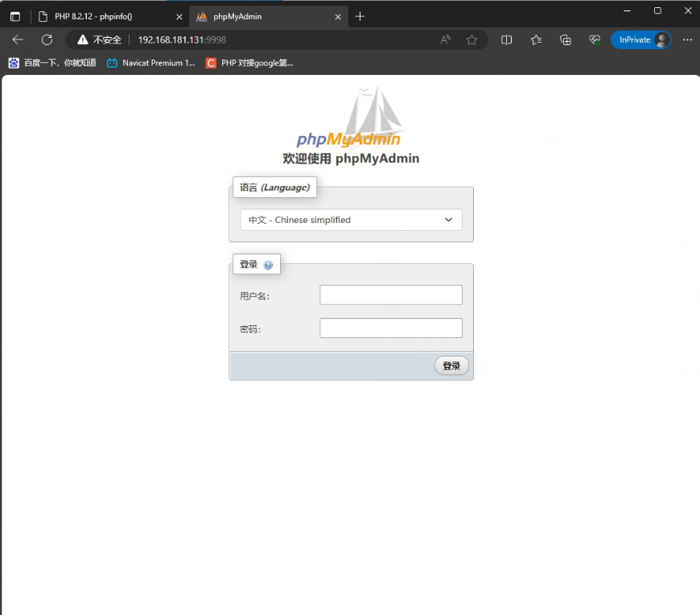Image resolution: width=700 pixels, height=615 pixels.
Task: Open the Settings and more ellipsis menu
Action: [687, 39]
